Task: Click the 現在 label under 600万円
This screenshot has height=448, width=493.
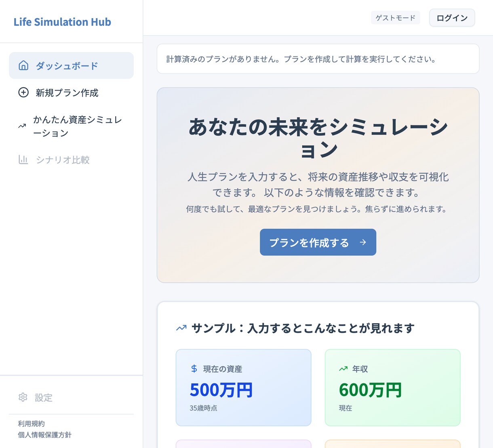Action: coord(346,408)
